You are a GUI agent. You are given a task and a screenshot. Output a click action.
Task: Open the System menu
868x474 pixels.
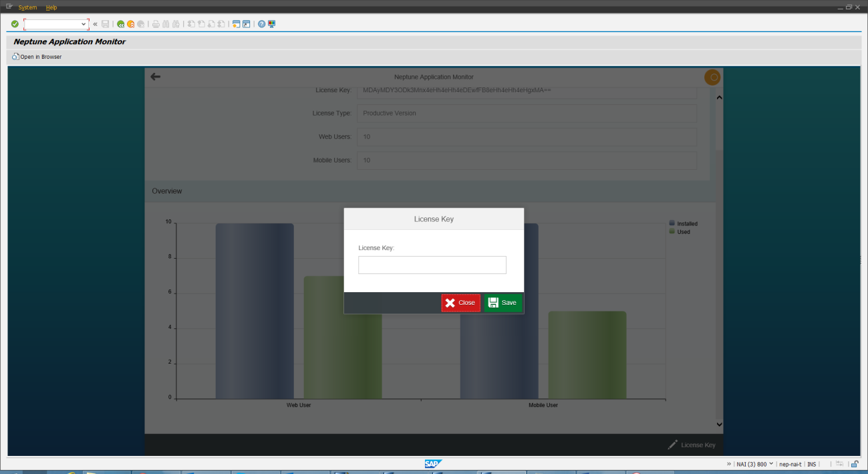click(27, 7)
